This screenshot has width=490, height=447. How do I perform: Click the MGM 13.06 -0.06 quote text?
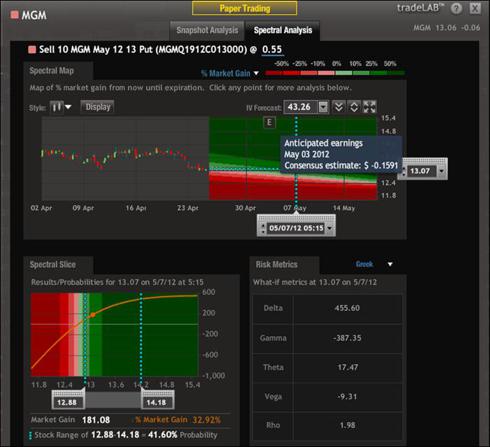click(447, 28)
